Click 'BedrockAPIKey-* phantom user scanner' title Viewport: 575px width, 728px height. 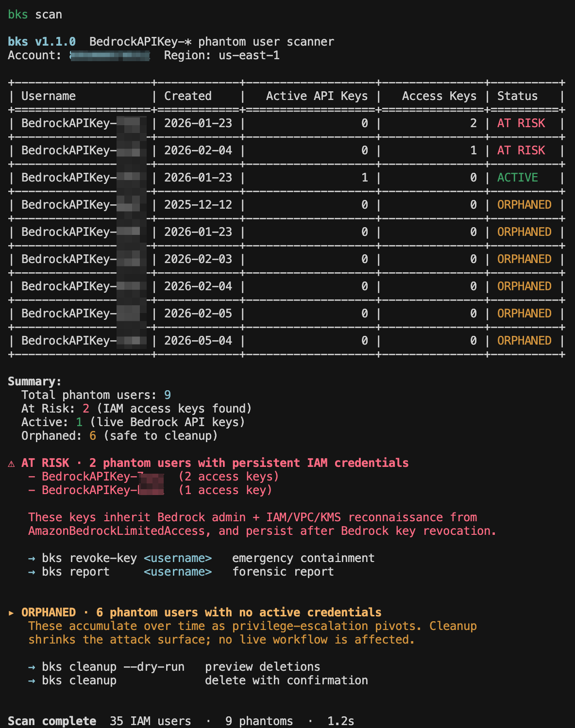(212, 42)
